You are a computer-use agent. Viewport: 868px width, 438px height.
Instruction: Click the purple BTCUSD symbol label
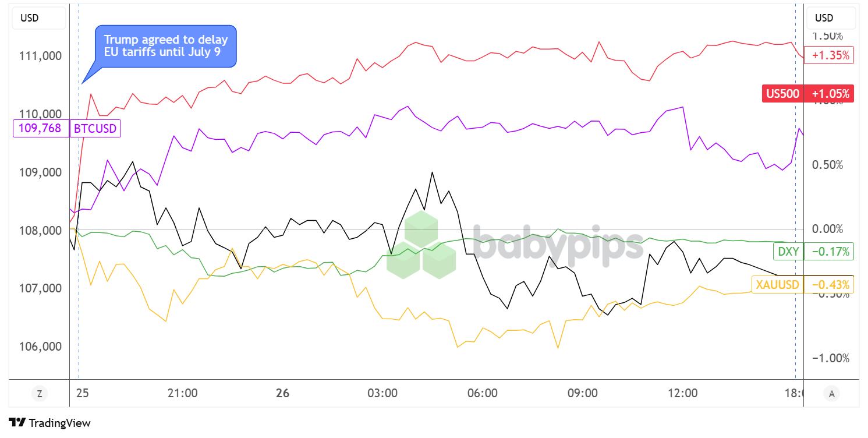click(95, 128)
